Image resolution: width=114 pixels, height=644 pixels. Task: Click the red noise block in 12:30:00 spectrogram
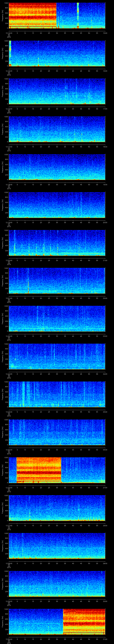(84, 621)
